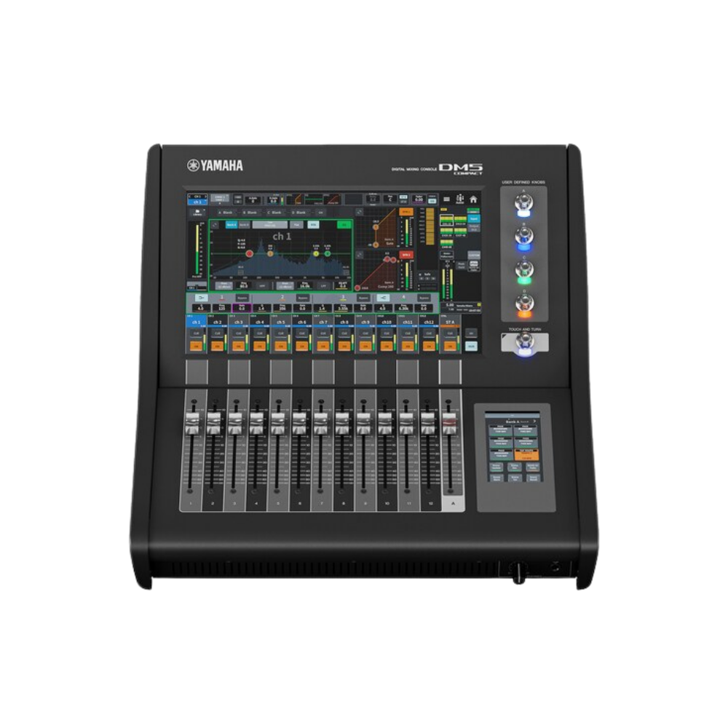Screen dimensions: 728x728
Task: Tap the ch12 name strip
Action: coord(429,322)
